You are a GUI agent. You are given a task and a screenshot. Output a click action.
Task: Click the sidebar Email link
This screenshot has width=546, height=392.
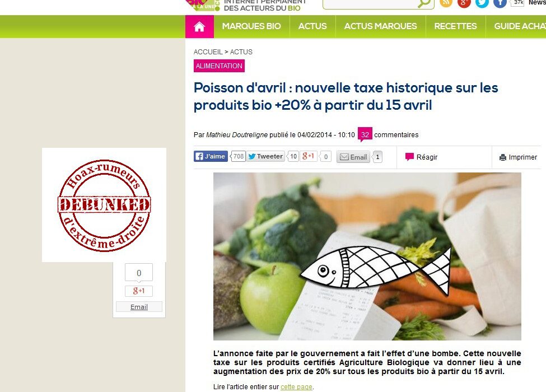pyautogui.click(x=139, y=307)
